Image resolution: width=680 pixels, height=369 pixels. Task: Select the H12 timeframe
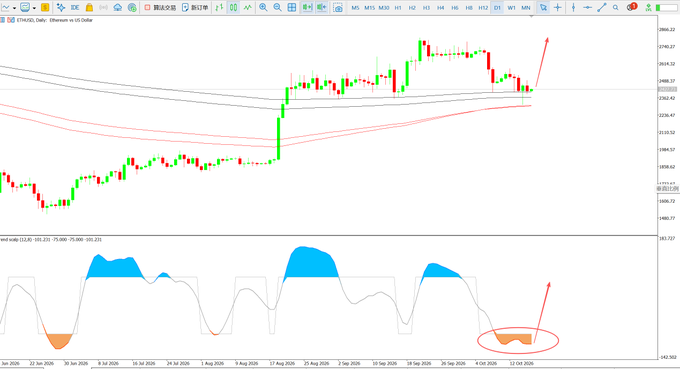click(483, 8)
